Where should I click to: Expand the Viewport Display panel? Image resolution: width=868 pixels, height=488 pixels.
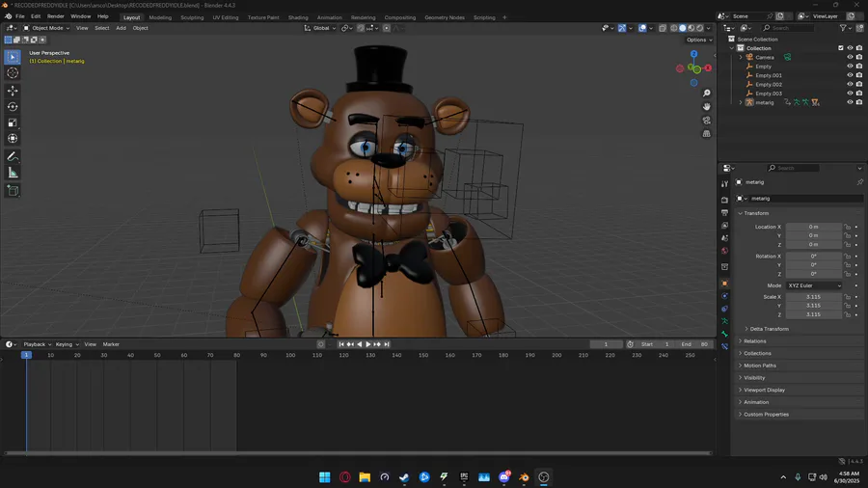pos(764,390)
